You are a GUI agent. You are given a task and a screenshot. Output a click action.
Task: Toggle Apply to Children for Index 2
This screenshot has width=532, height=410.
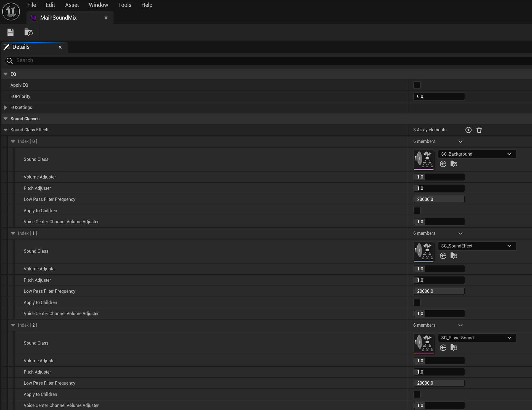click(417, 395)
